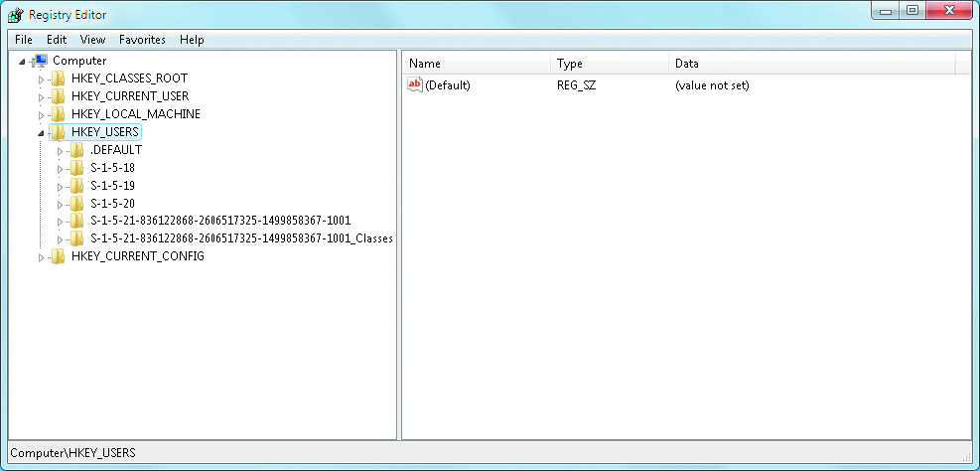Screen dimensions: 980x471
Task: Expand the HKEY_CURRENT_CONFIG key
Action: point(42,257)
